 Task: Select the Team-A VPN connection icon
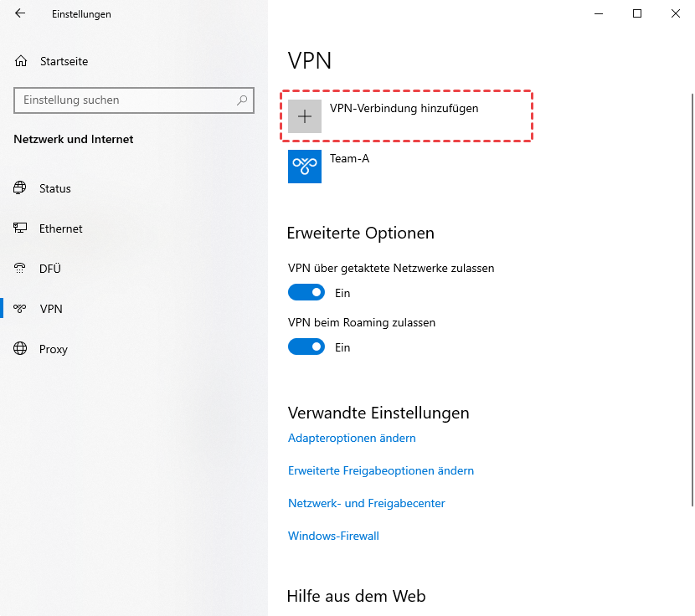pos(305,167)
